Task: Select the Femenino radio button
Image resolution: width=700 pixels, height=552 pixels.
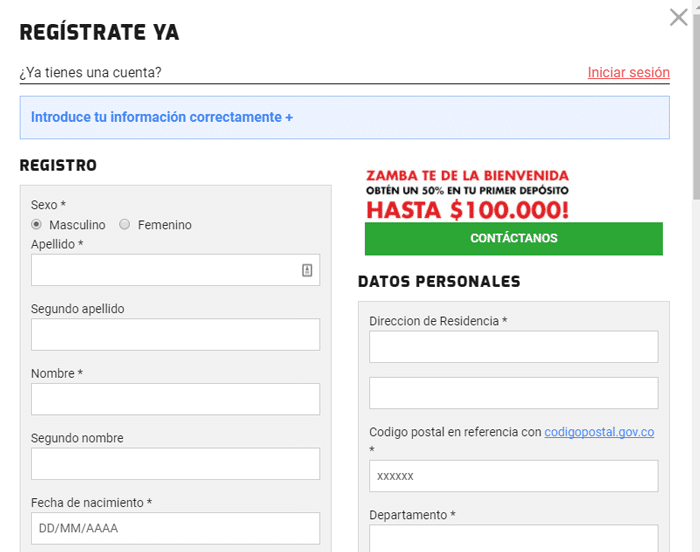Action: coord(125,224)
